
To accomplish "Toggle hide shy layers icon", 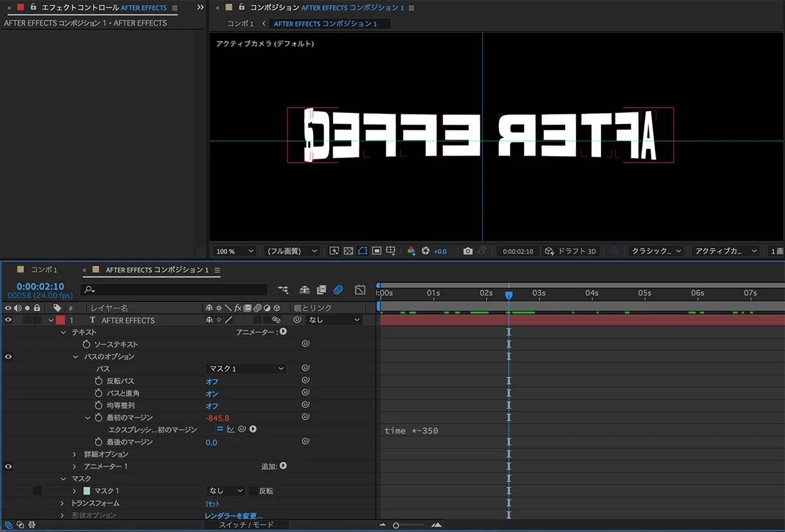I will click(305, 290).
